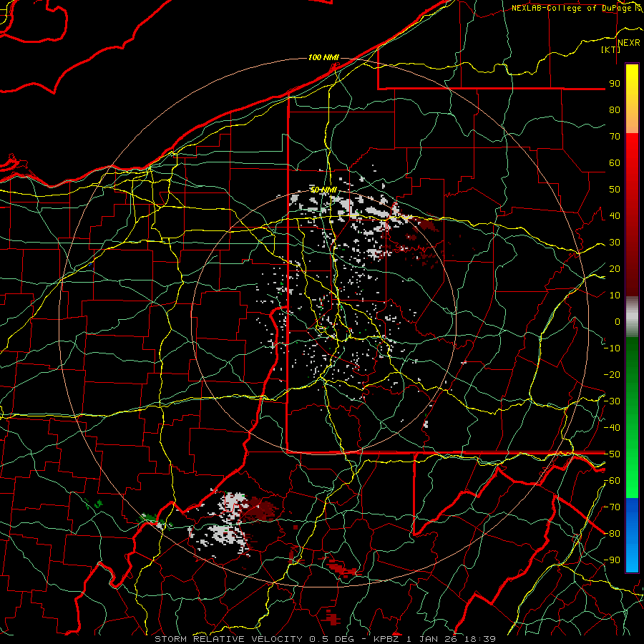
Task: Click the "100 NMI" range ring label
Action: click(323, 57)
